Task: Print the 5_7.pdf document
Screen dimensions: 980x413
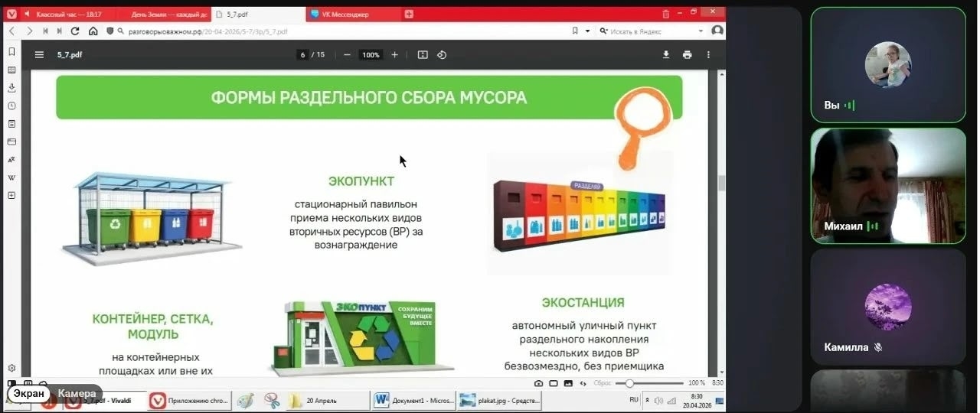Action: 687,55
